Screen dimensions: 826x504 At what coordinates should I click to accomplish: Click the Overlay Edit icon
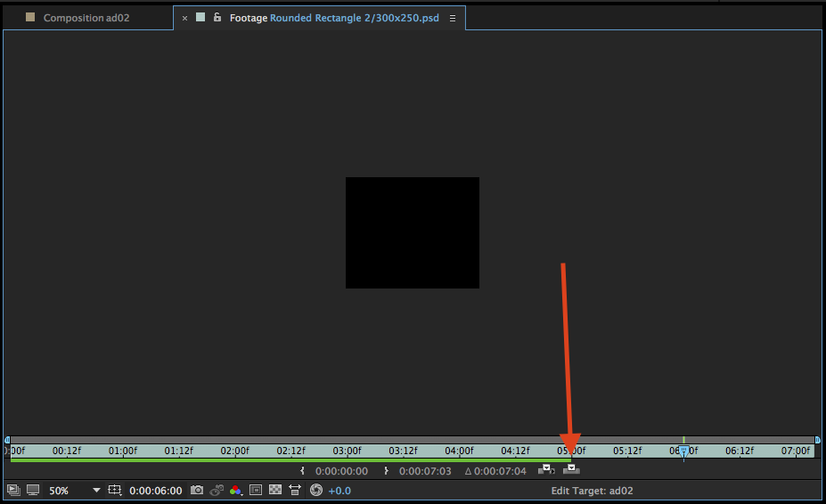point(571,469)
